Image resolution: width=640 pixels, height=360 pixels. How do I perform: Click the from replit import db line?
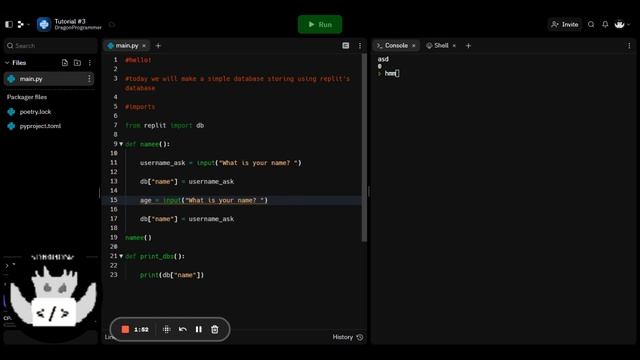(x=164, y=125)
